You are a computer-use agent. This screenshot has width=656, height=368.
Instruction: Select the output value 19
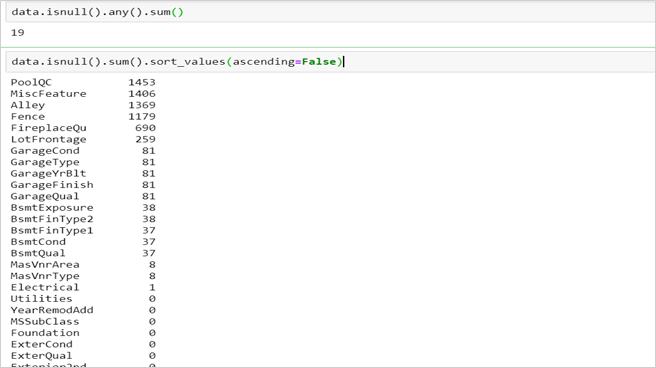(18, 33)
